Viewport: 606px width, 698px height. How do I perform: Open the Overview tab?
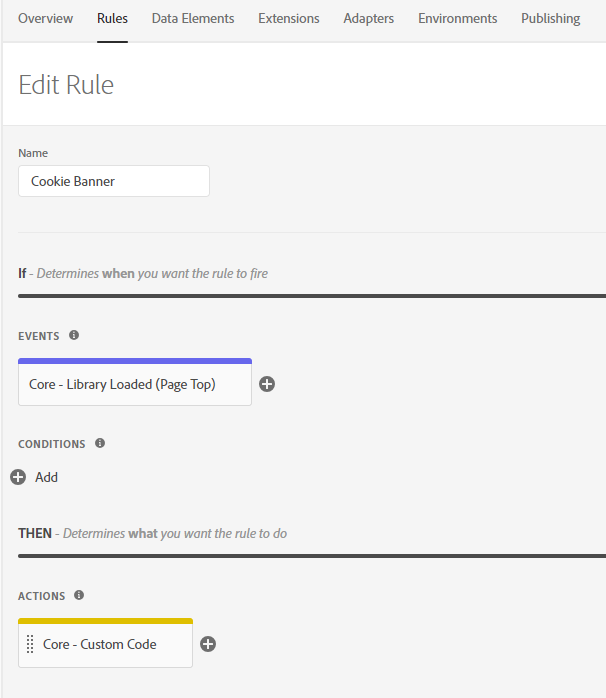46,19
